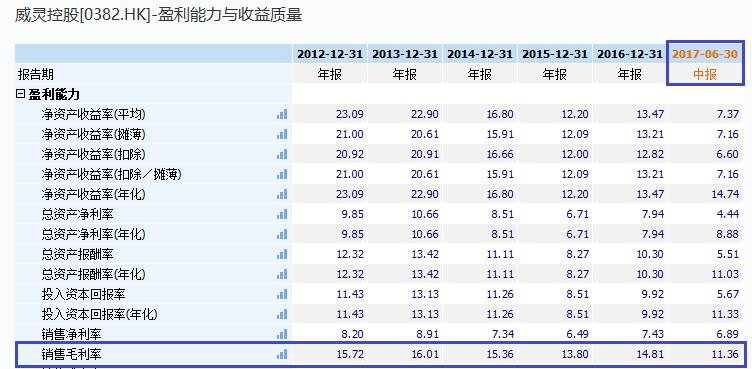Image resolution: width=752 pixels, height=369 pixels.
Task: Collapse the 盈利能力 section
Action: [x=20, y=94]
